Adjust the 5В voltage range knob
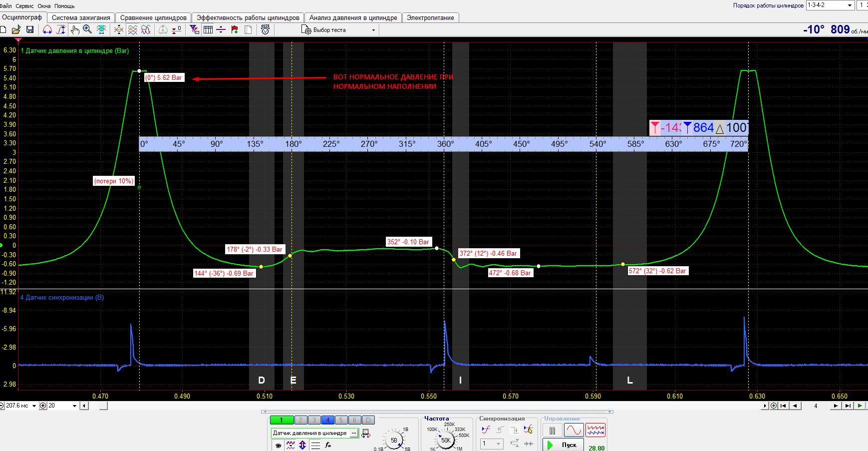The width and height of the screenshot is (868, 451). pos(394,440)
